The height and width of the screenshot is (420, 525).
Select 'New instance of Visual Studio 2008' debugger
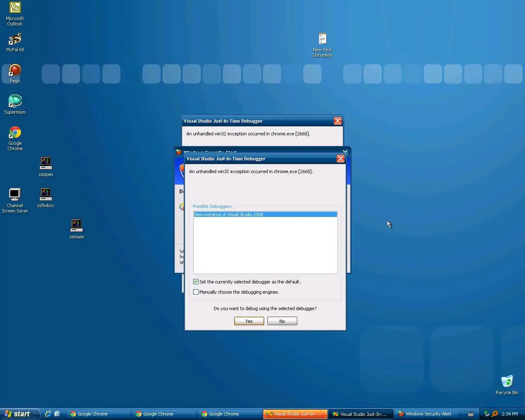click(x=265, y=215)
